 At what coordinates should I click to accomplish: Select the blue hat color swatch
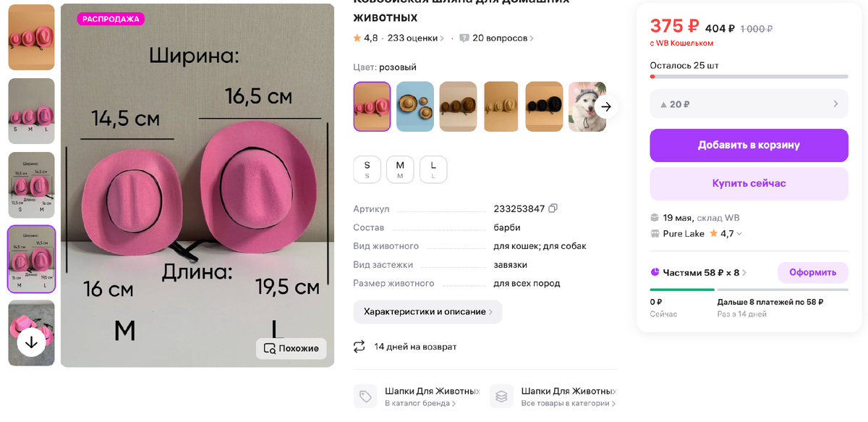[415, 106]
